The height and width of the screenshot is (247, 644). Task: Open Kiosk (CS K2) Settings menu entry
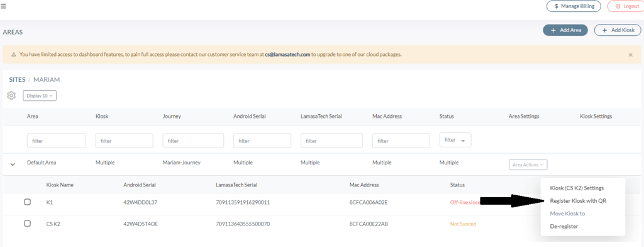click(x=577, y=188)
